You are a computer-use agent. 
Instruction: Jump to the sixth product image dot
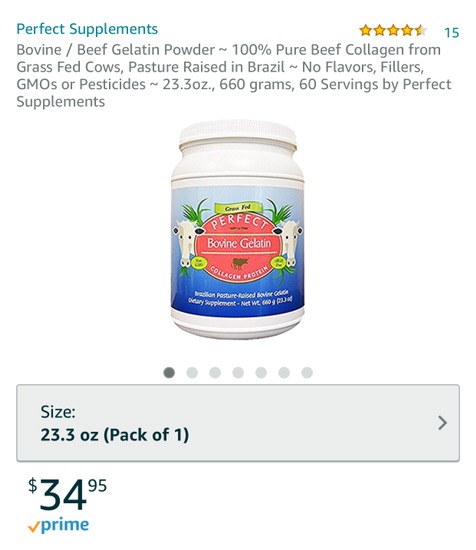(x=284, y=373)
